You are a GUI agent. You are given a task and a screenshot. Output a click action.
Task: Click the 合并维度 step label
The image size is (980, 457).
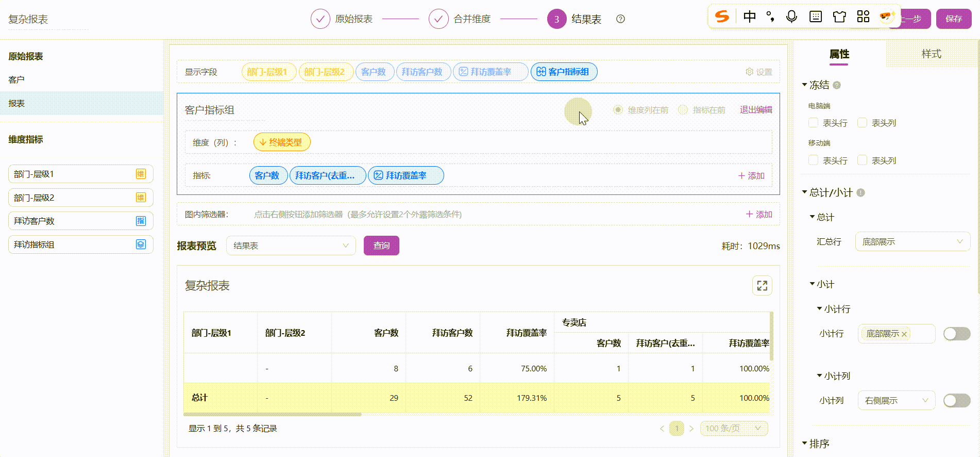[x=472, y=19]
